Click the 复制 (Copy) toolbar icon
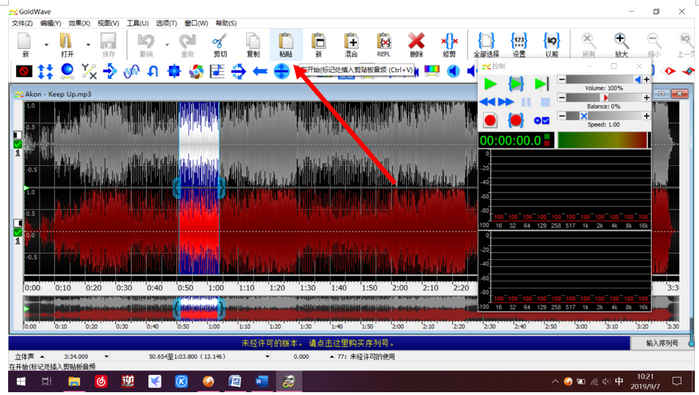699x395 pixels. click(x=253, y=41)
